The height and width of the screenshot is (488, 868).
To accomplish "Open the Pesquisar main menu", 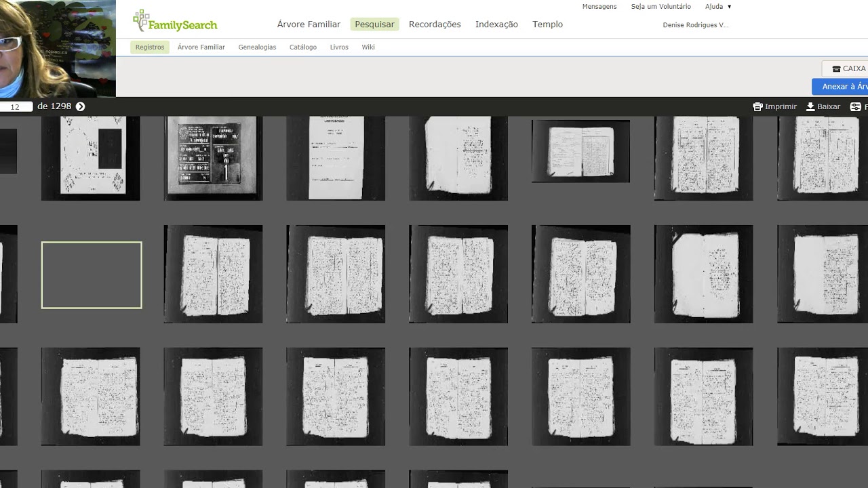I will (374, 24).
